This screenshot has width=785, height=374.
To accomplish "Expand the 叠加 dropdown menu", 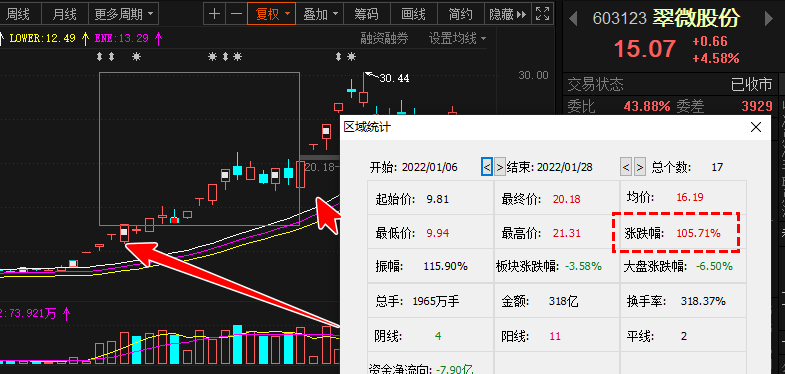I will coord(320,14).
